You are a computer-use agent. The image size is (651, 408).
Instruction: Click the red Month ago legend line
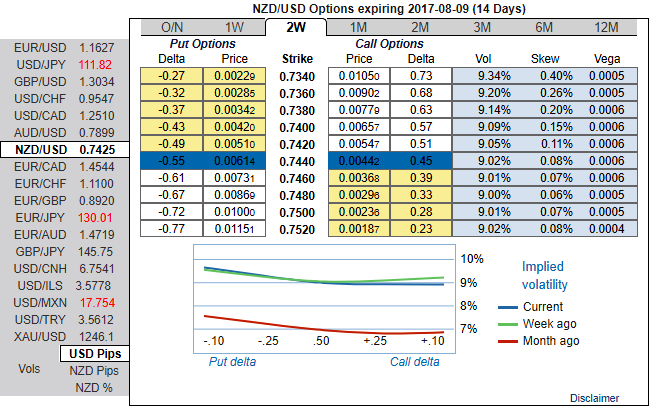(509, 341)
